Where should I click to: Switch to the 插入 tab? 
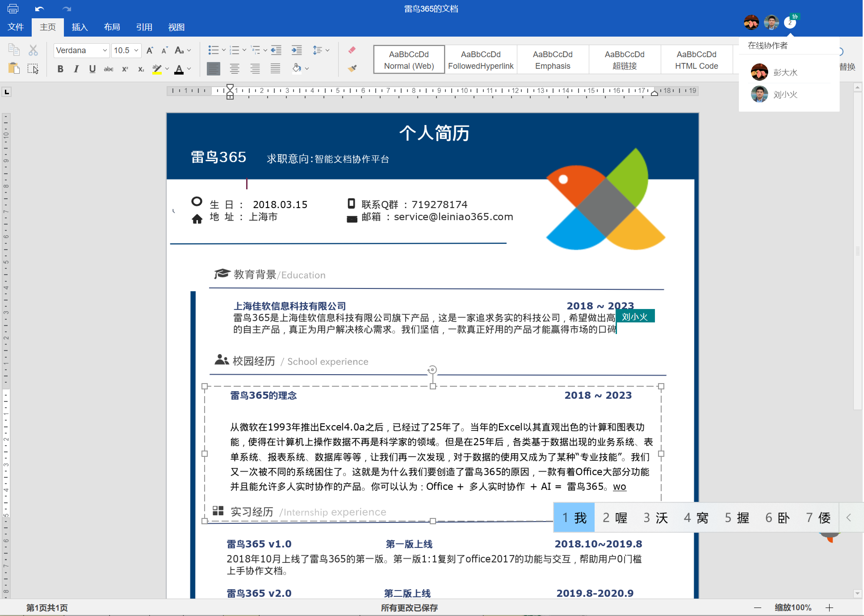pos(80,27)
